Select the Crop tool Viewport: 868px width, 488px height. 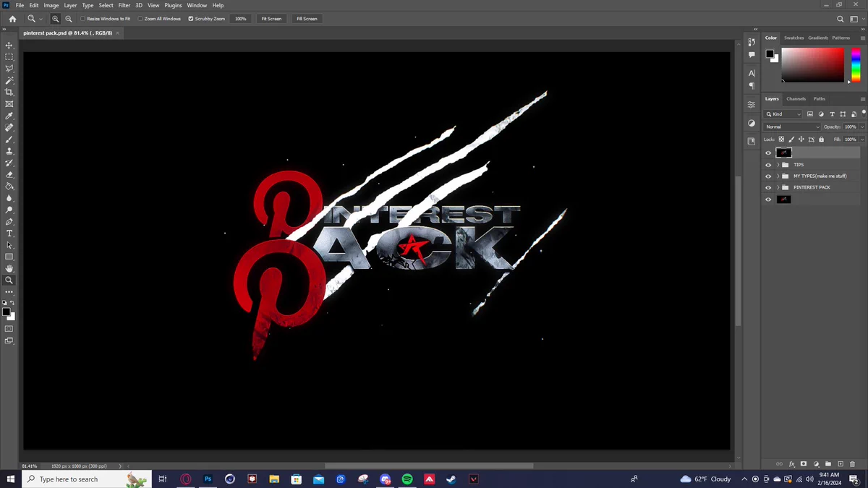(x=9, y=93)
